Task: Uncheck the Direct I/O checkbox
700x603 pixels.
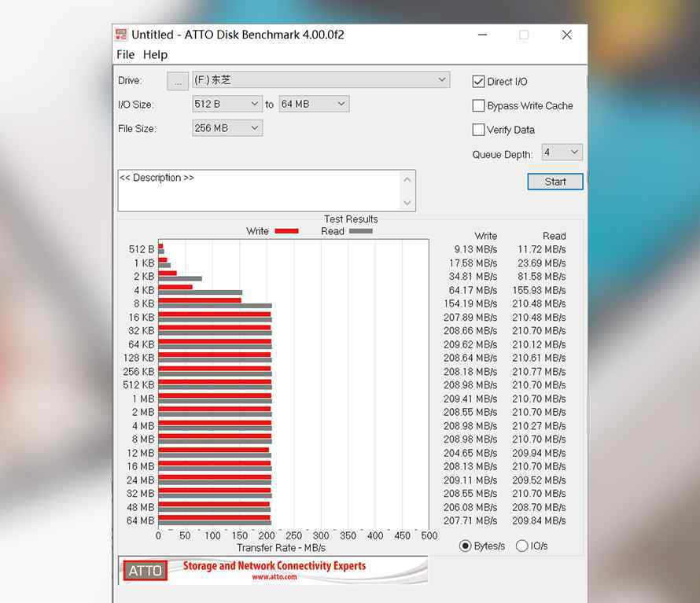Action: (478, 82)
